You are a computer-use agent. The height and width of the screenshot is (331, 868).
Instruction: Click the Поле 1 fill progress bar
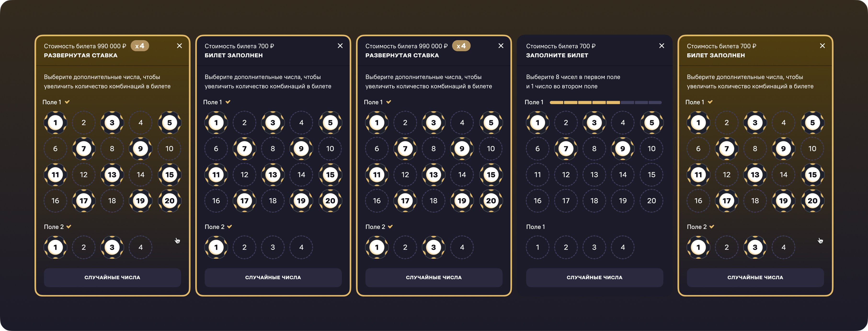pyautogui.click(x=605, y=102)
